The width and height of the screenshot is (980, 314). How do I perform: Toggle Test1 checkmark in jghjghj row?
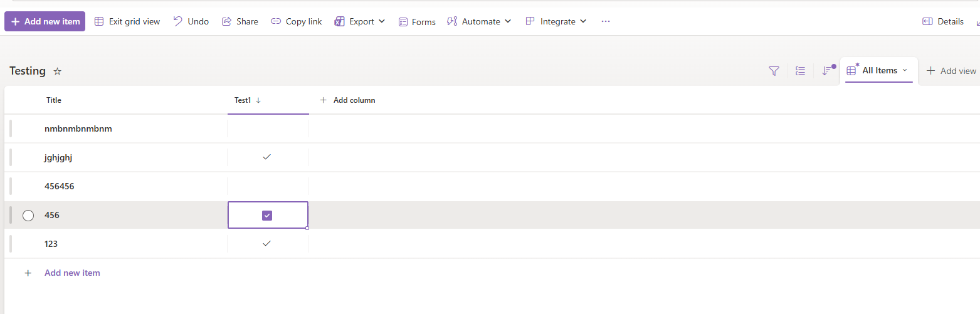pyautogui.click(x=266, y=157)
